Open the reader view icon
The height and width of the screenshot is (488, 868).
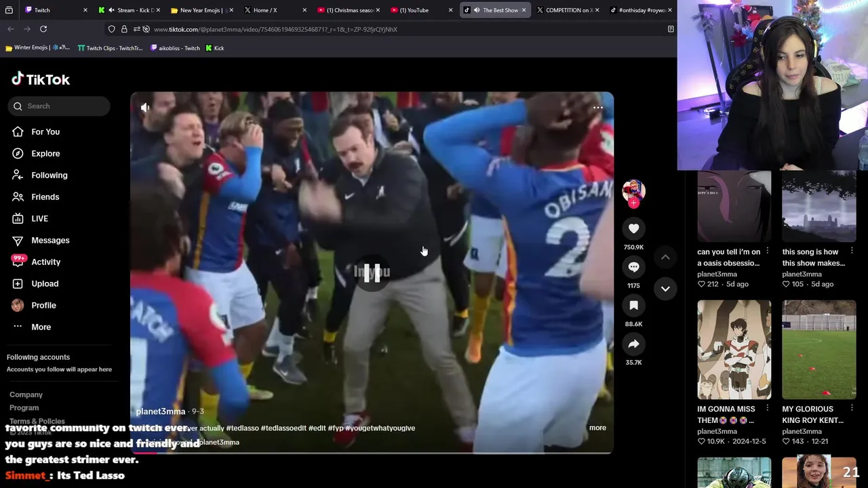tap(671, 29)
